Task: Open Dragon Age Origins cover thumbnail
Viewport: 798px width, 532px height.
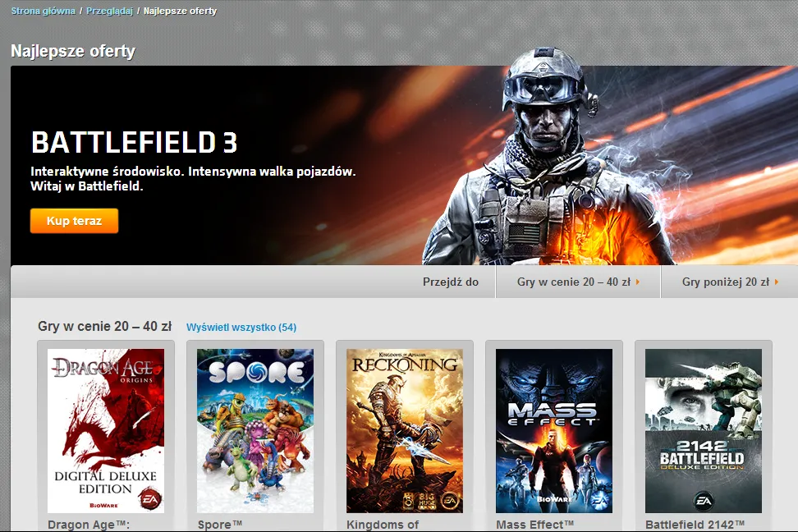Action: (x=106, y=431)
